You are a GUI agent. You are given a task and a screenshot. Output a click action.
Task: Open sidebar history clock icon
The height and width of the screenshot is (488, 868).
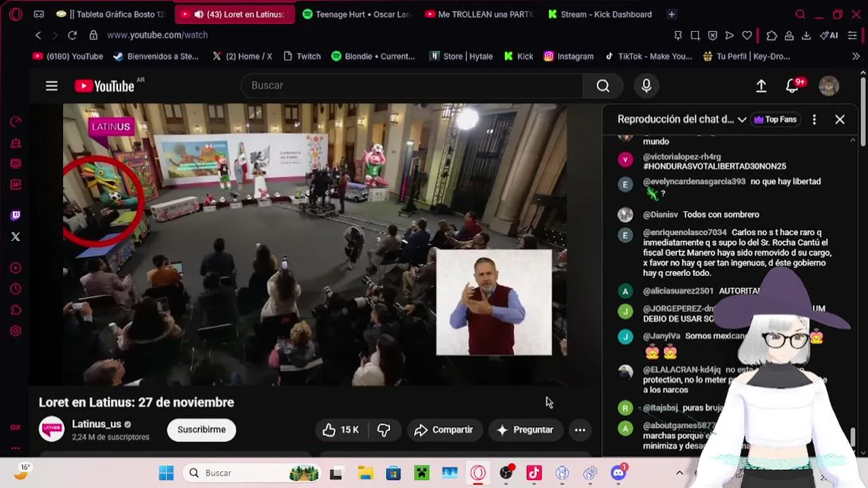point(16,289)
